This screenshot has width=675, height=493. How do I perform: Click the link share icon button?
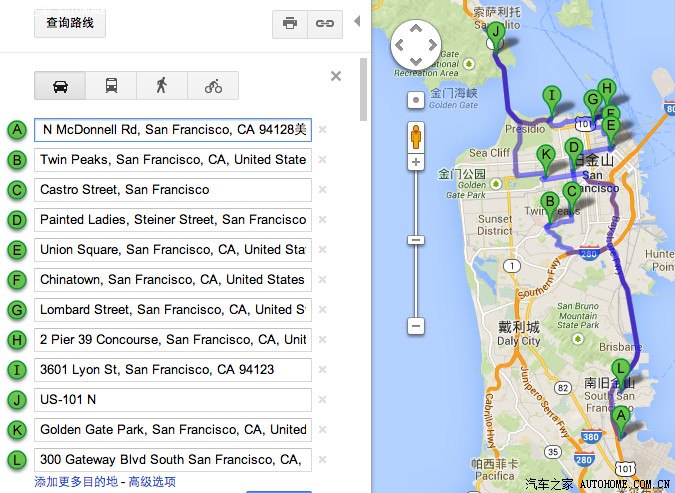(x=324, y=23)
